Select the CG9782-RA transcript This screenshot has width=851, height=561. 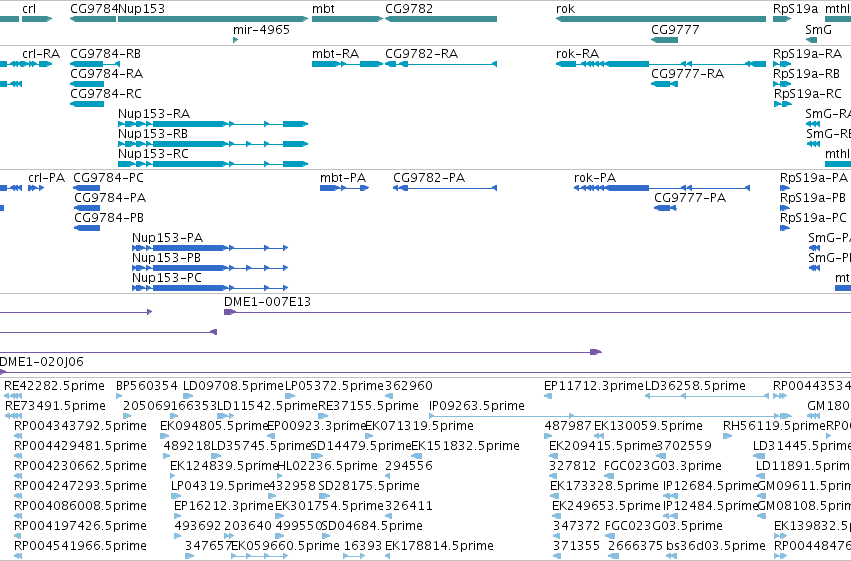pos(441,64)
